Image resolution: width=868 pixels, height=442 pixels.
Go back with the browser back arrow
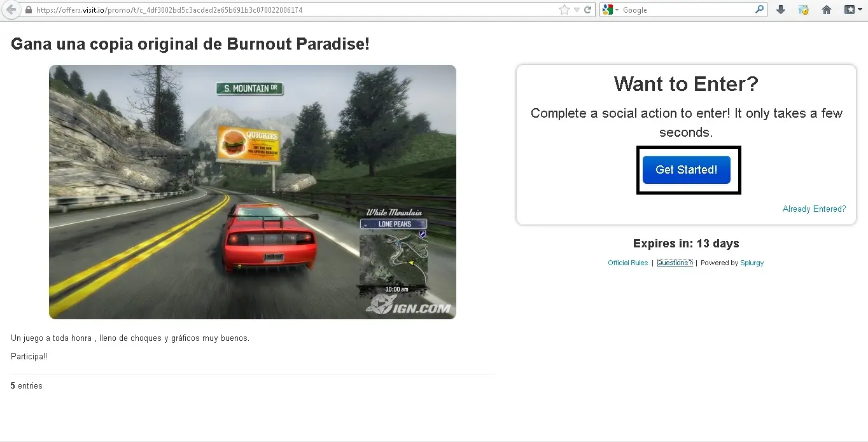pyautogui.click(x=10, y=10)
